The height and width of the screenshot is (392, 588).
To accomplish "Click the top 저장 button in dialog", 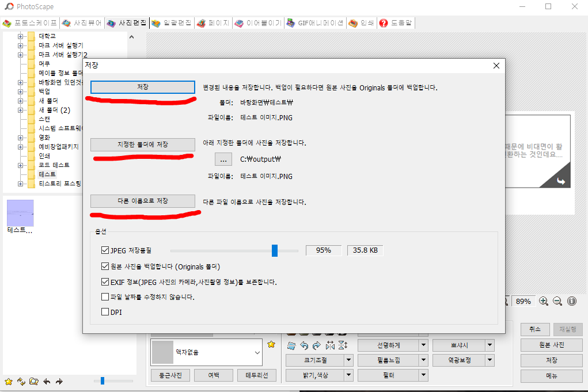I will pyautogui.click(x=142, y=87).
